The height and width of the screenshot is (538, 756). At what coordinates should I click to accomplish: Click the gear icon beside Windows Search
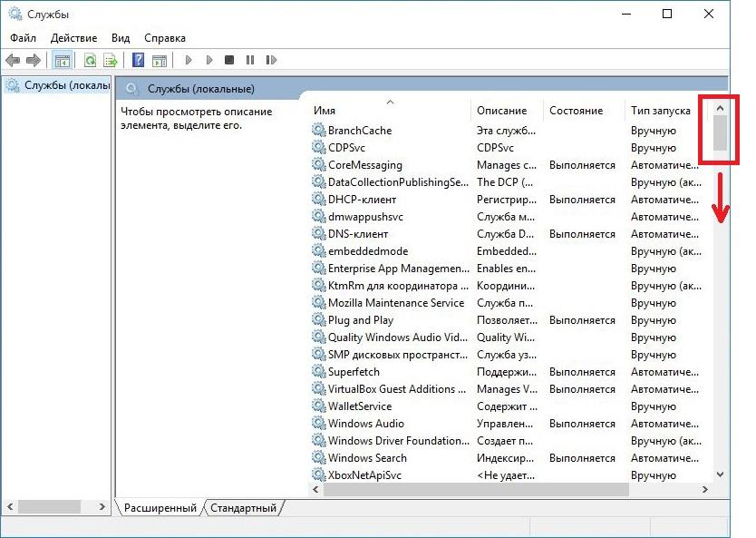[318, 457]
